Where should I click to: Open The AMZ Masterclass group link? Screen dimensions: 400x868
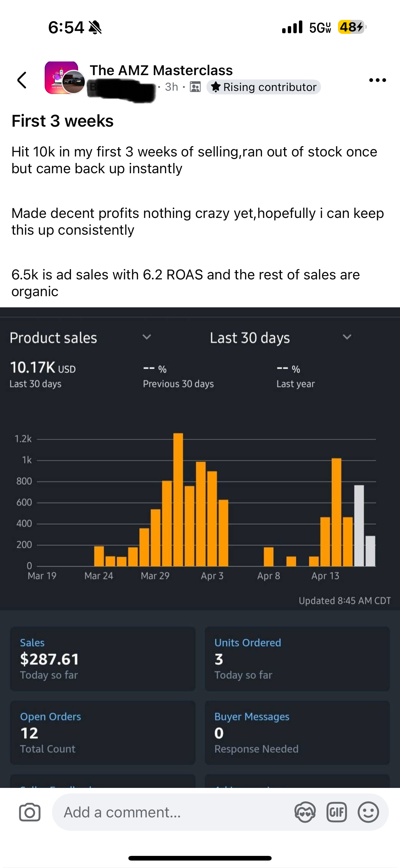[x=161, y=70]
